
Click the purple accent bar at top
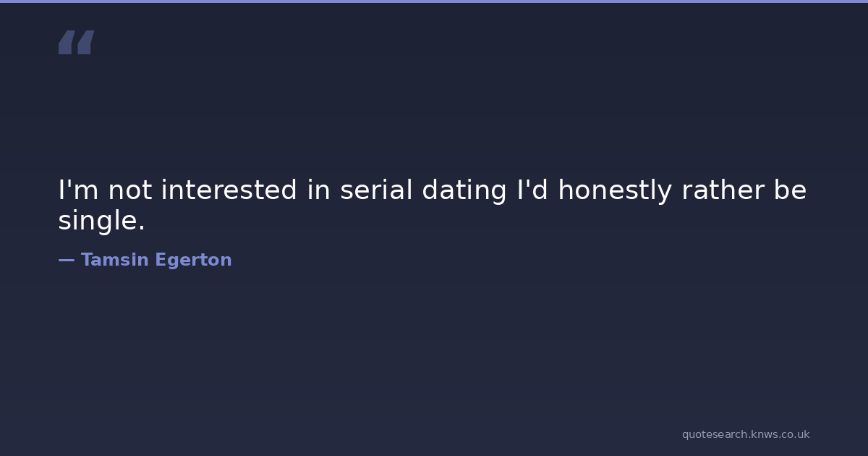click(x=434, y=1)
